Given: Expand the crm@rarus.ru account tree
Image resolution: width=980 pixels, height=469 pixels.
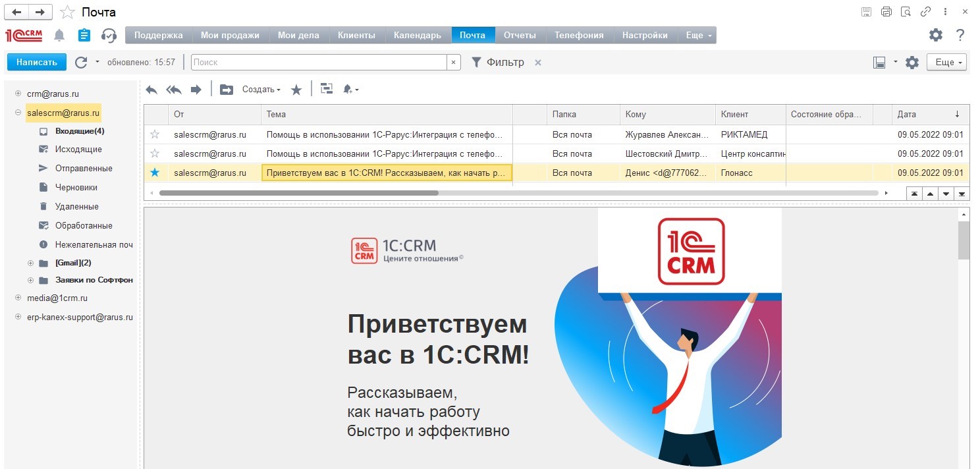Looking at the screenshot, I should point(18,94).
